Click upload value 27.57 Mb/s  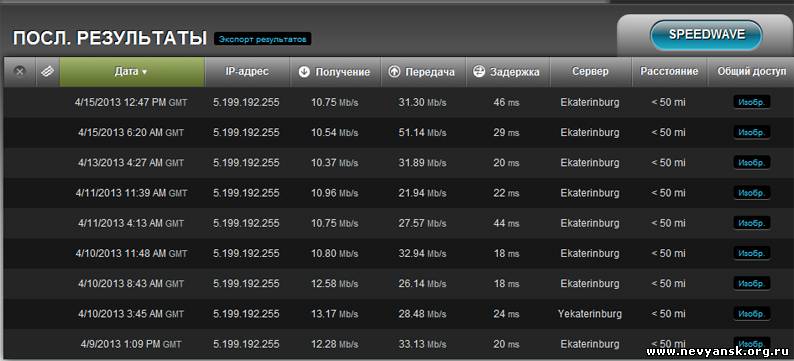[422, 223]
